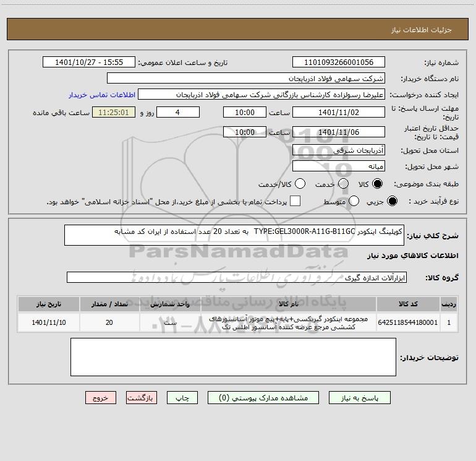The image size is (476, 461).
Task: Click the general need description text box
Action: tap(234, 235)
